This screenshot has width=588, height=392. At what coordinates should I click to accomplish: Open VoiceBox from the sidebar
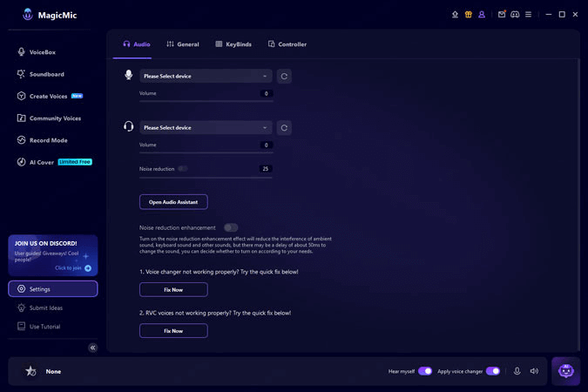[37, 52]
